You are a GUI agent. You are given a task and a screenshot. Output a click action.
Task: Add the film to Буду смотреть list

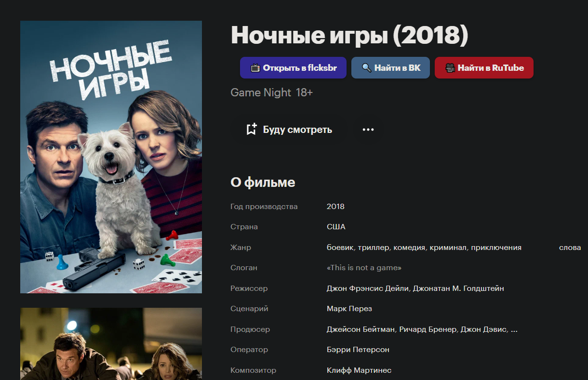289,130
